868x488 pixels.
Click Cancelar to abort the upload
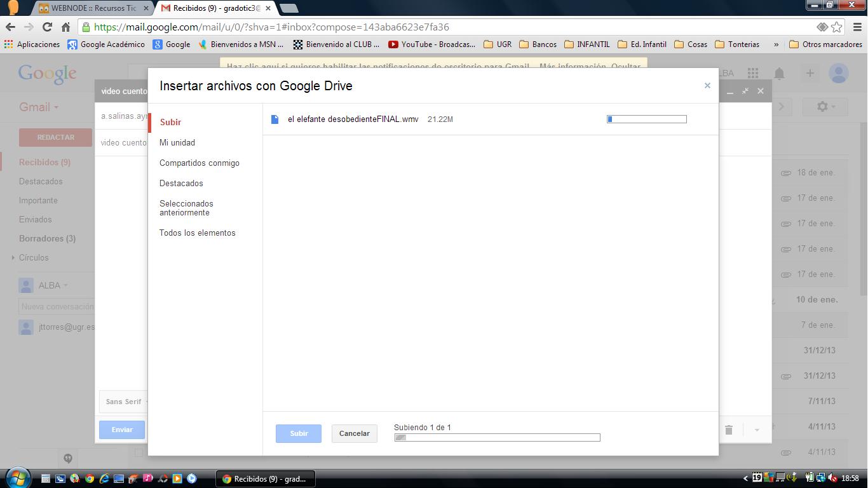tap(355, 433)
